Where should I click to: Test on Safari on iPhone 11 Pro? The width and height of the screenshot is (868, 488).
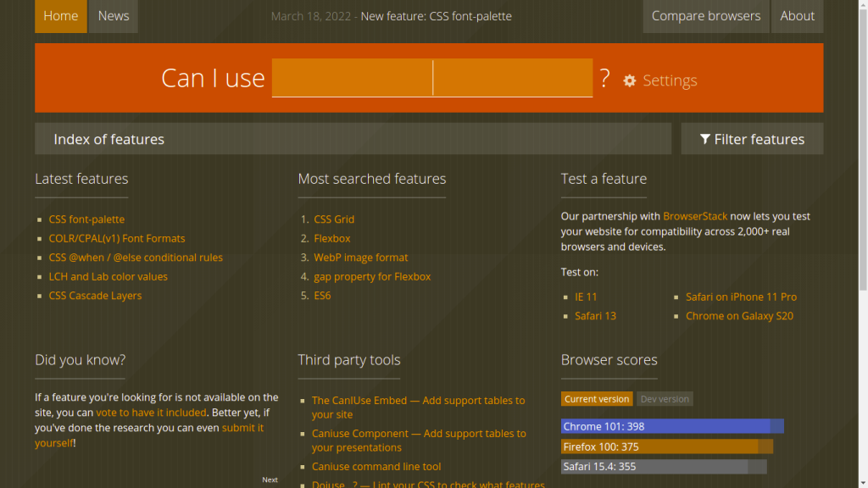pos(741,297)
